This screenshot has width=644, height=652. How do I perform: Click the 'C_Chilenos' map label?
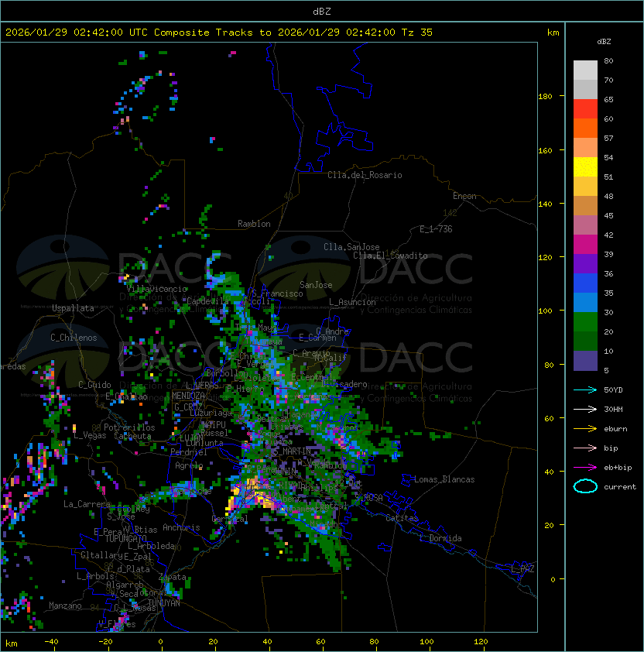coord(74,338)
